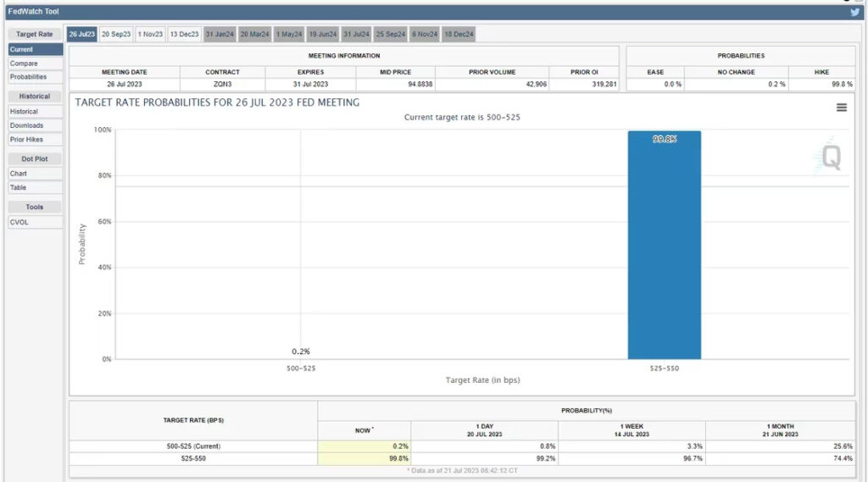This screenshot has height=482, width=868.
Task: Click the 525-550 x-axis label
Action: [x=665, y=368]
